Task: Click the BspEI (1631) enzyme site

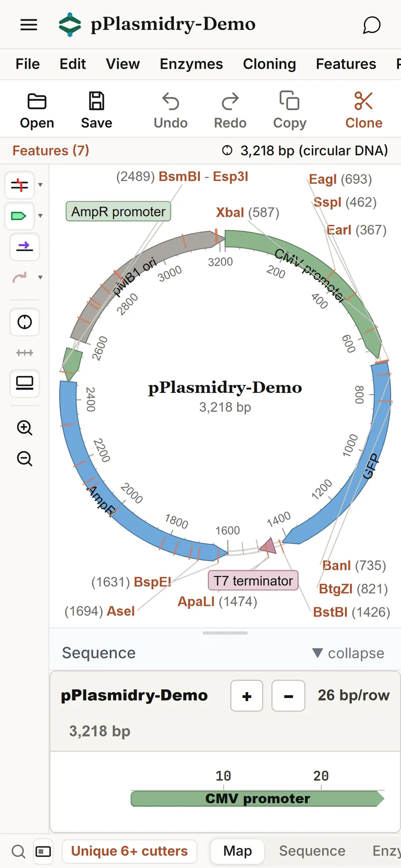Action: (131, 582)
